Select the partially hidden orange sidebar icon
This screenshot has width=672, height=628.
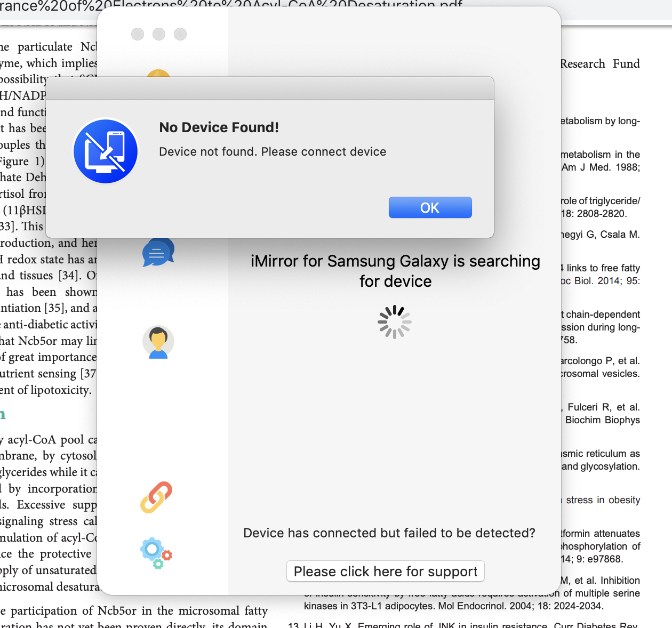tap(158, 73)
